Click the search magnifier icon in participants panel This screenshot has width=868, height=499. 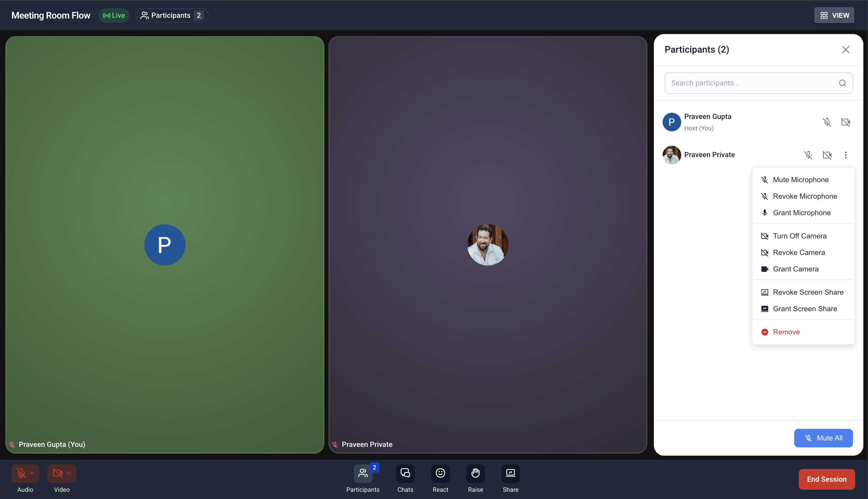[842, 83]
